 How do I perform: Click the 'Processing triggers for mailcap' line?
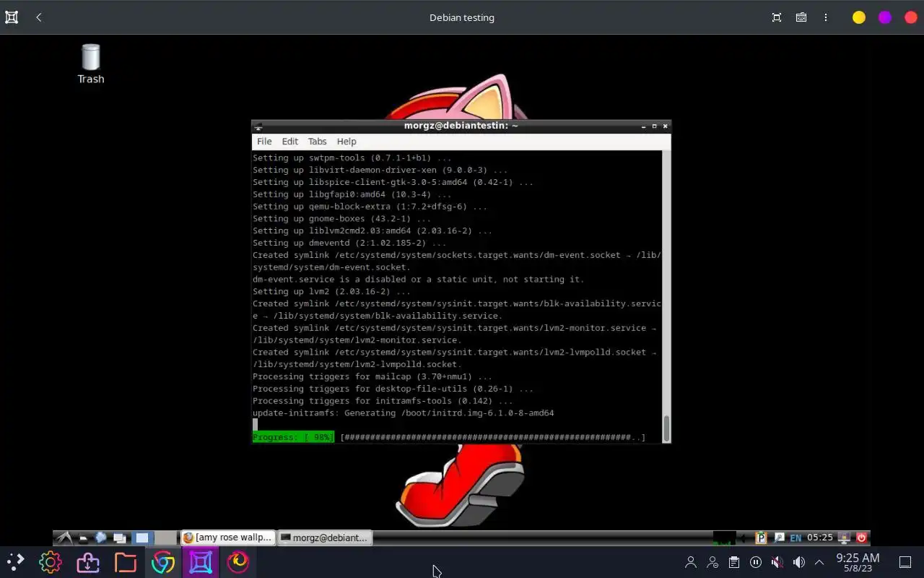click(372, 377)
